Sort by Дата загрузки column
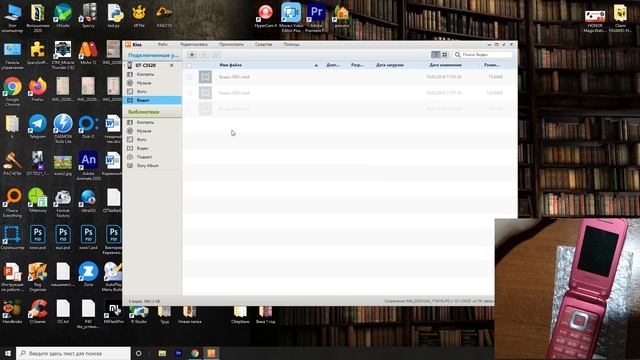640x360 pixels. pyautogui.click(x=390, y=65)
